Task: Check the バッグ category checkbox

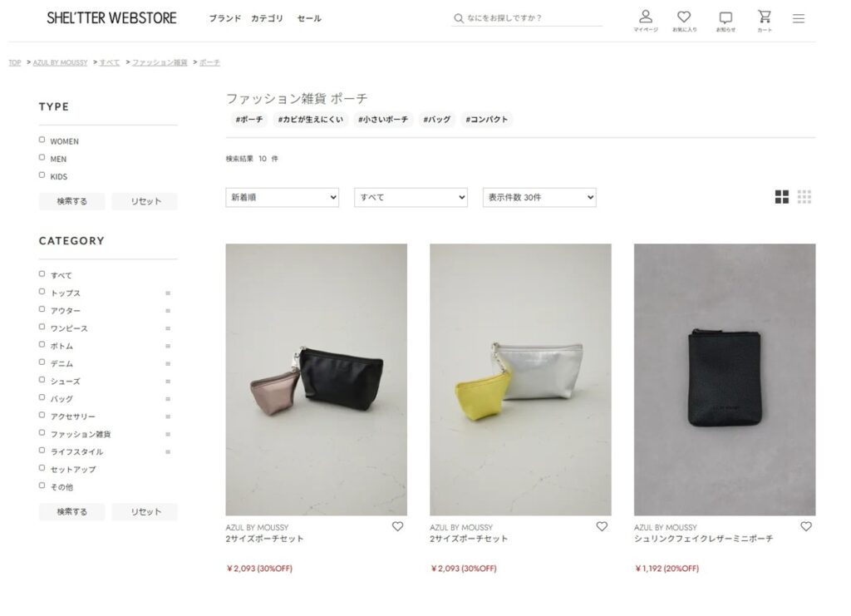Action: pyautogui.click(x=42, y=397)
